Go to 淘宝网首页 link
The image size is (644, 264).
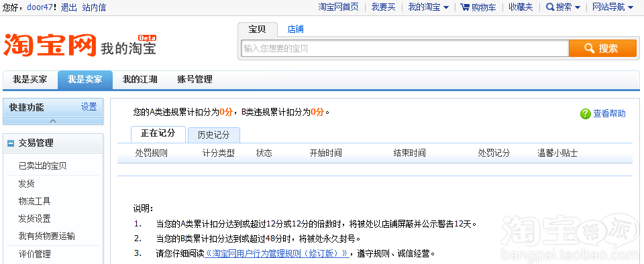click(x=338, y=7)
